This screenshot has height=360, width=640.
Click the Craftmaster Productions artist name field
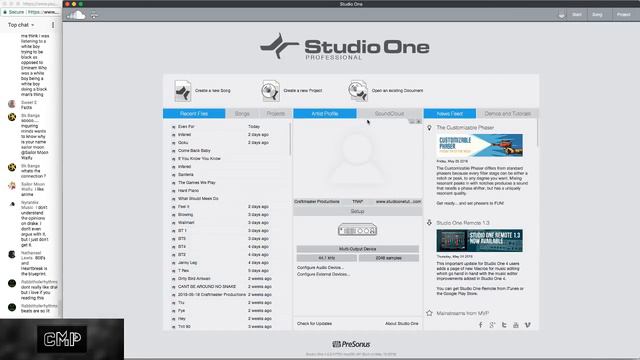click(x=317, y=202)
